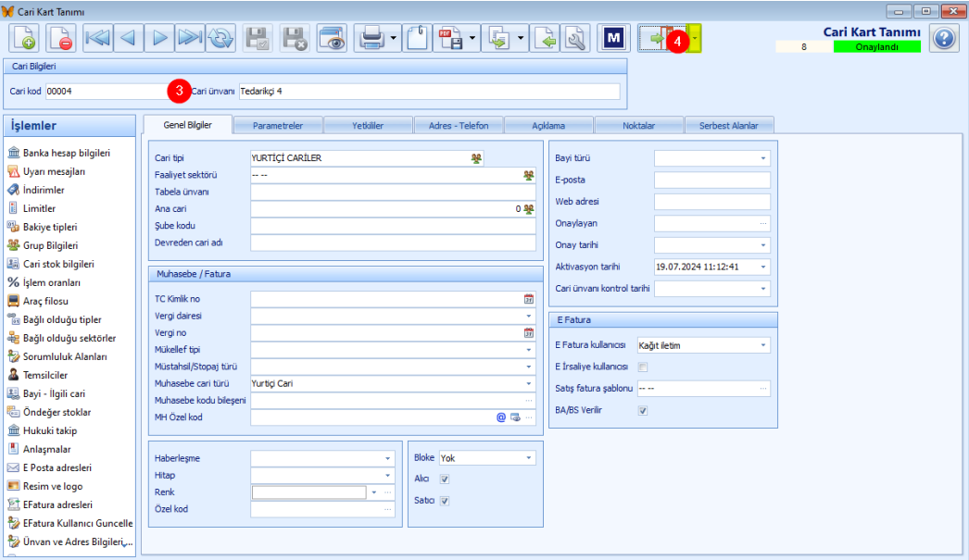Go to the first record

tap(97, 38)
